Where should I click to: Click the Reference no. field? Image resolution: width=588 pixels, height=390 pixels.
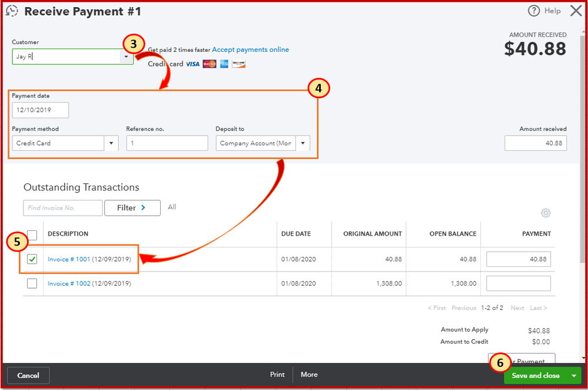167,143
